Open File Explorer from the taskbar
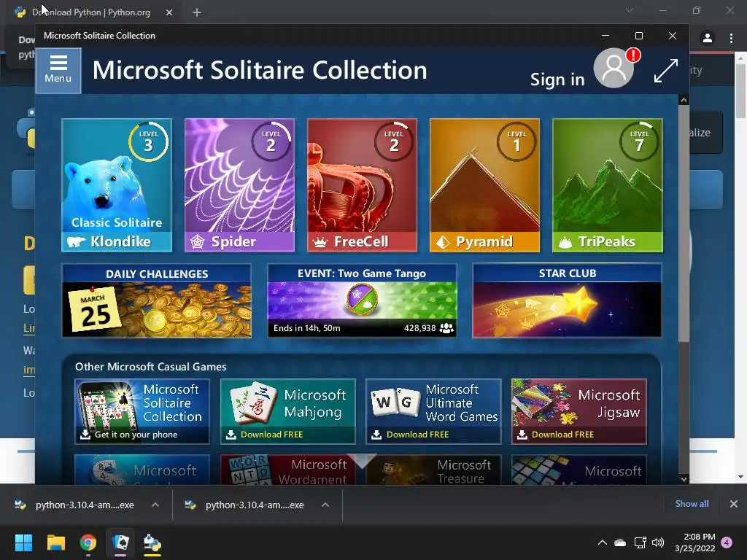 point(55,542)
